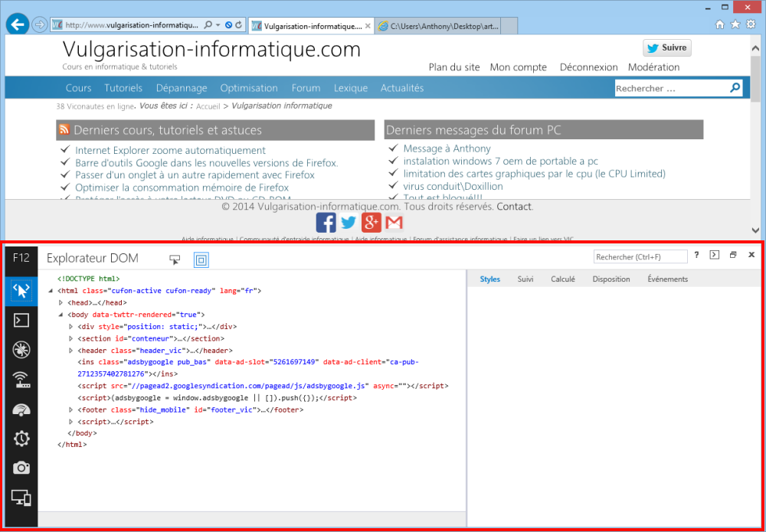Open the Cours menu item

pyautogui.click(x=79, y=88)
